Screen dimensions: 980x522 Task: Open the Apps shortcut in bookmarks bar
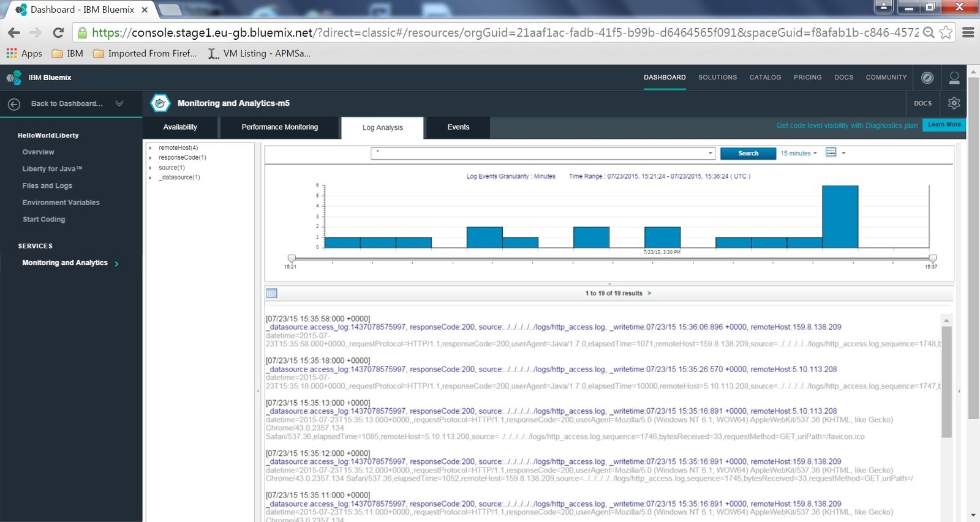coord(24,53)
